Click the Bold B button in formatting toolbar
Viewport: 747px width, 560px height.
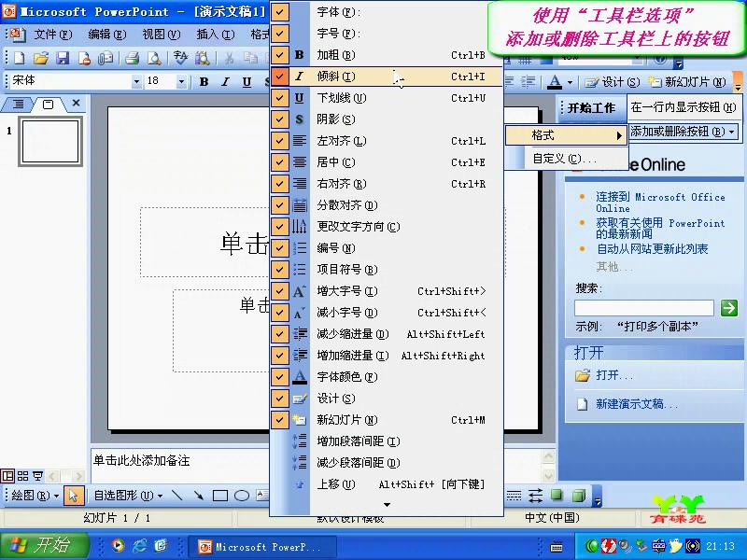click(204, 82)
